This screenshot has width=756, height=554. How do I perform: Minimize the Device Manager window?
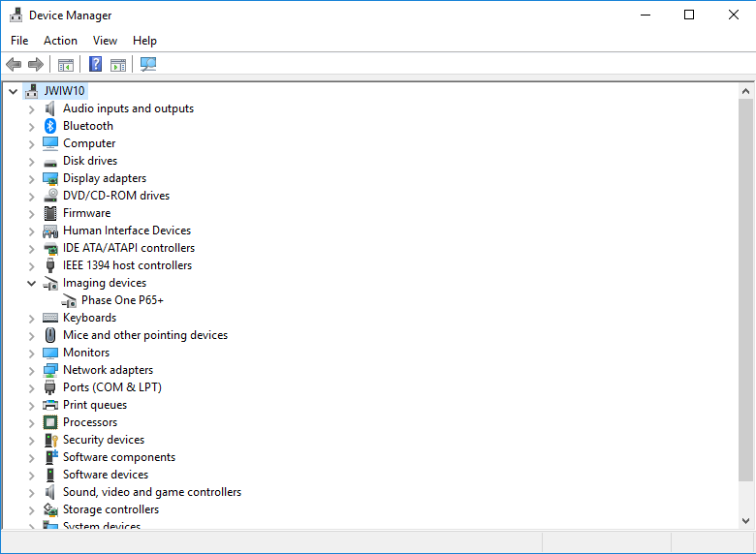click(x=646, y=15)
